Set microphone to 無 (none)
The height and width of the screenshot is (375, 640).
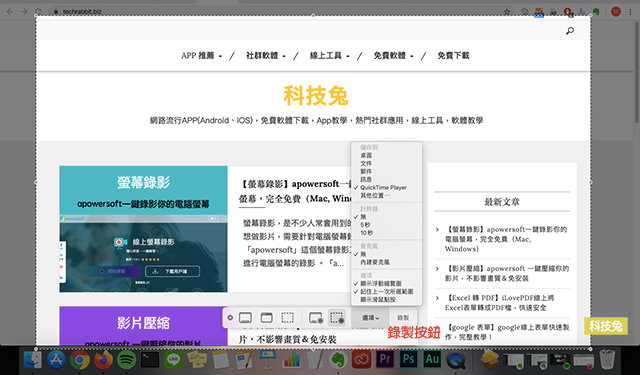click(x=363, y=254)
